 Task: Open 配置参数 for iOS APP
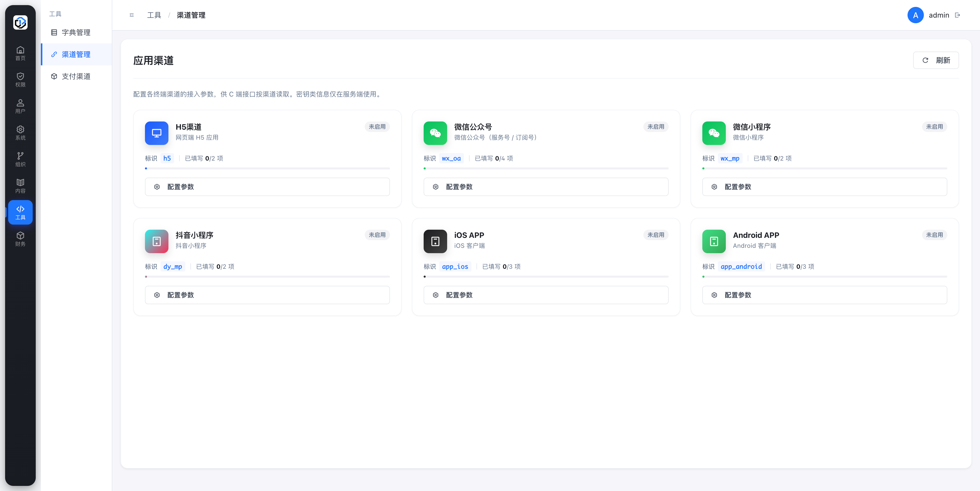tap(546, 295)
